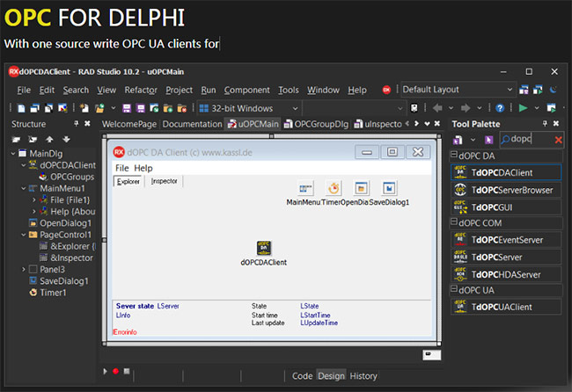The height and width of the screenshot is (392, 572).
Task: Collapse the MainDlg tree node
Action: pyautogui.click(x=13, y=154)
